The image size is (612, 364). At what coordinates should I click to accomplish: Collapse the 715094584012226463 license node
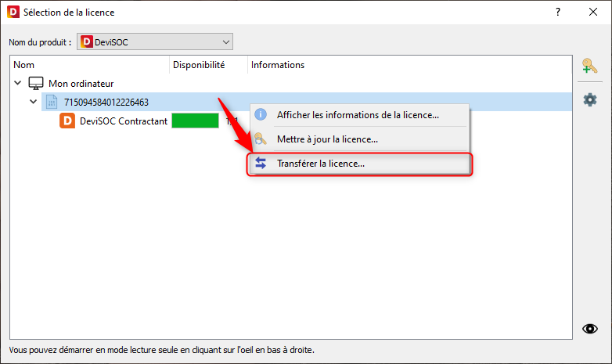coord(33,102)
